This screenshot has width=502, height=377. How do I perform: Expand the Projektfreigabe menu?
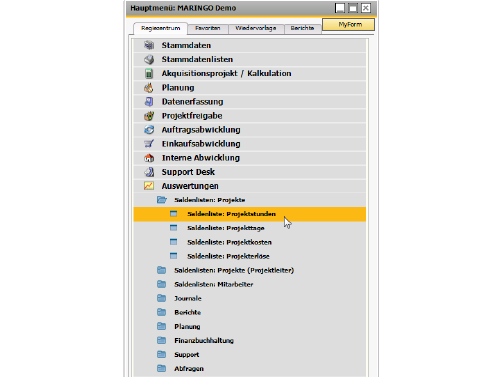click(x=250, y=116)
